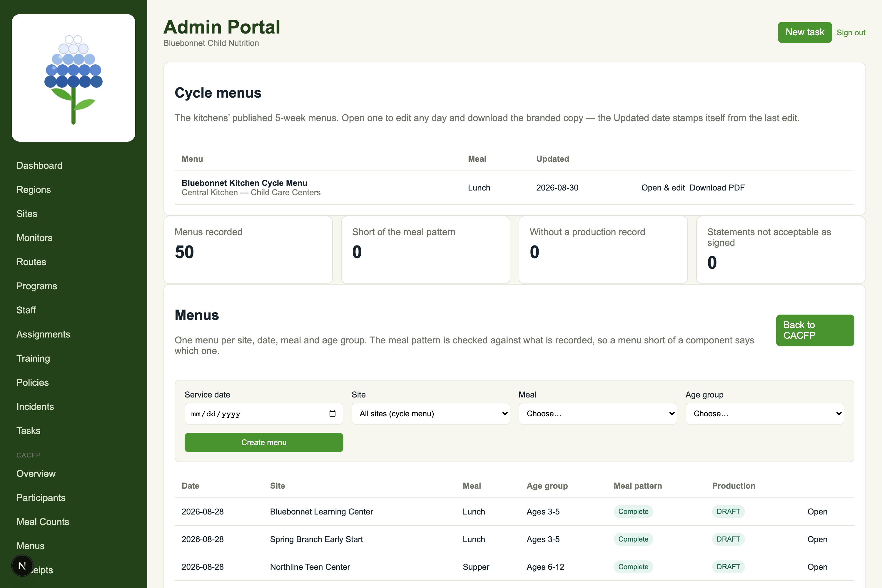The height and width of the screenshot is (588, 882).
Task: Open the Service date calendar picker icon
Action: (332, 413)
